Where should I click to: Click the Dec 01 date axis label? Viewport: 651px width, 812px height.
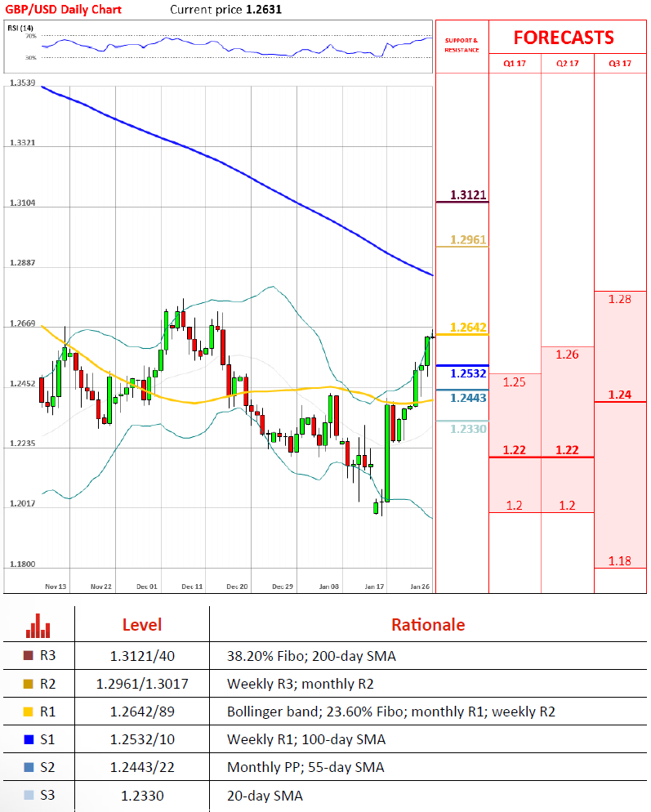click(x=146, y=587)
